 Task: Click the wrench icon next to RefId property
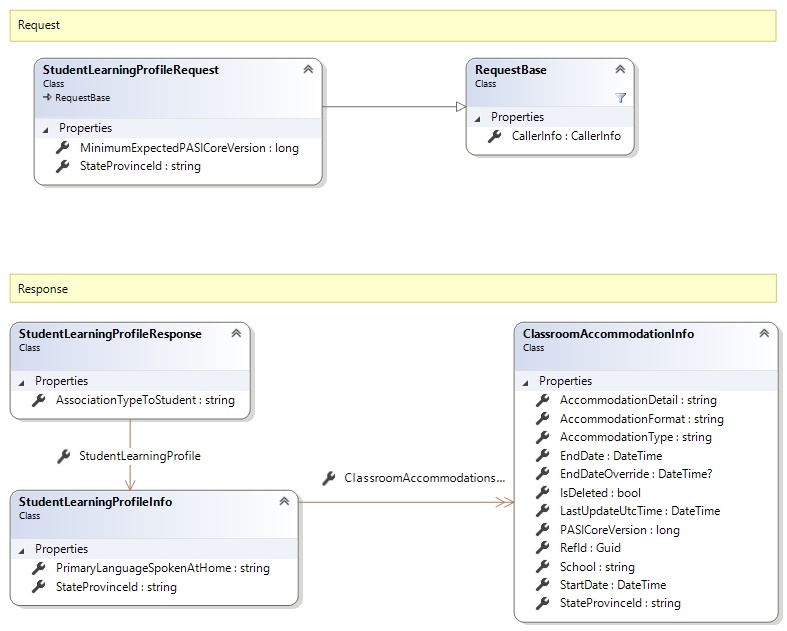tap(543, 548)
